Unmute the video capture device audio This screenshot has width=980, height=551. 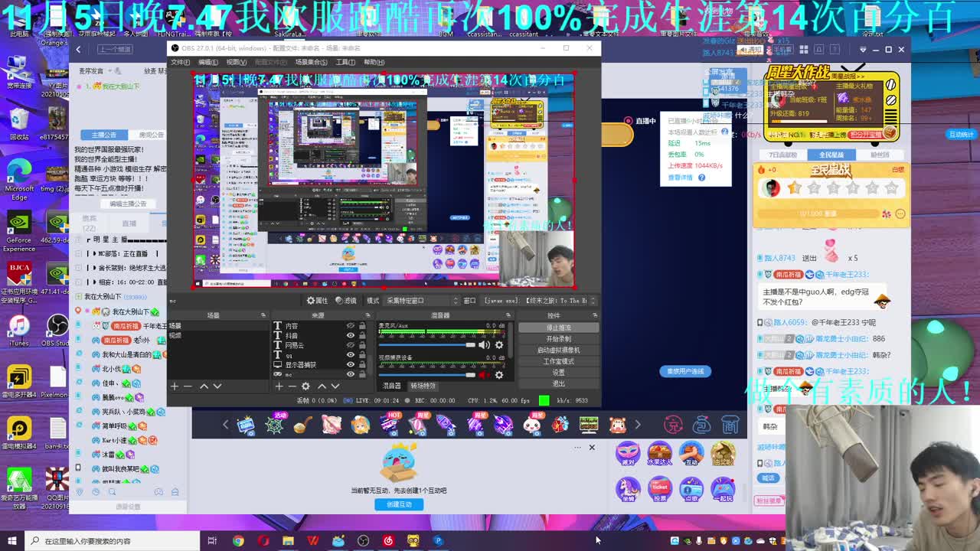coord(484,375)
